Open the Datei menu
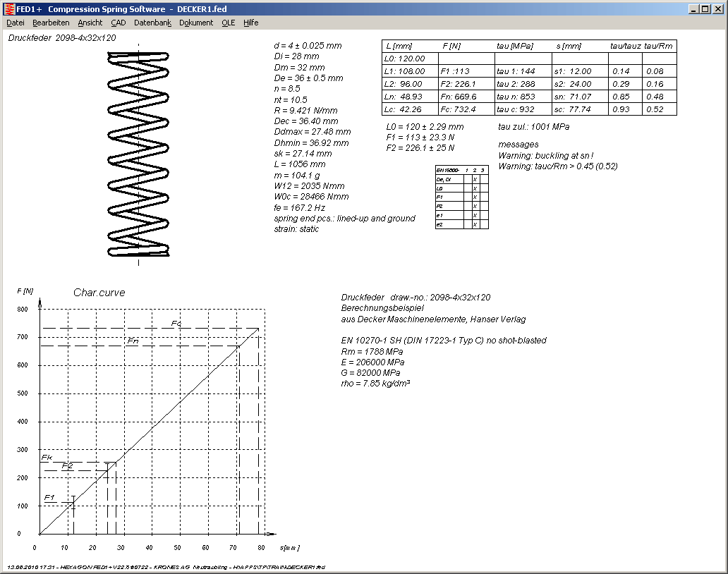Image resolution: width=728 pixels, height=574 pixels. (x=15, y=23)
